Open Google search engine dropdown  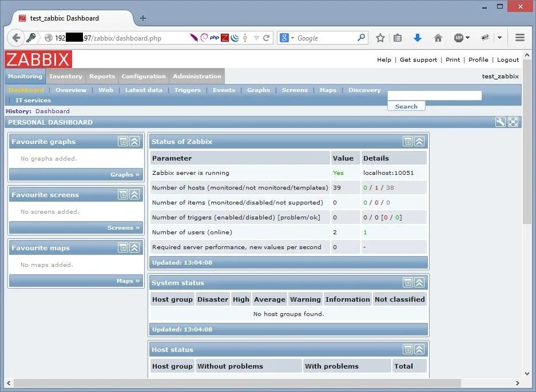tap(293, 38)
